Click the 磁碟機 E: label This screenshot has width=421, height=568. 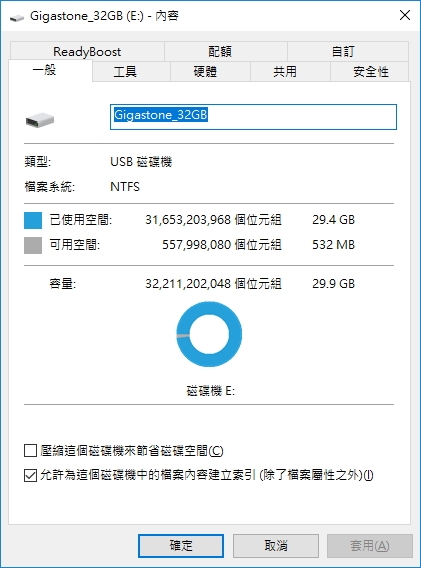210,391
